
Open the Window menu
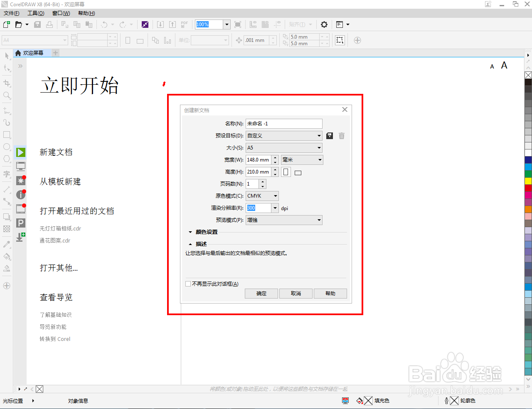[61, 13]
